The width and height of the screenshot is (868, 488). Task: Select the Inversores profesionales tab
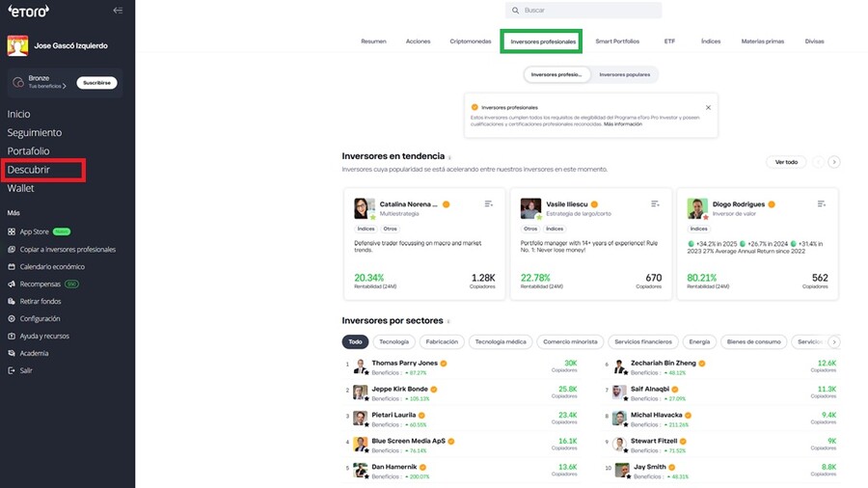click(543, 41)
